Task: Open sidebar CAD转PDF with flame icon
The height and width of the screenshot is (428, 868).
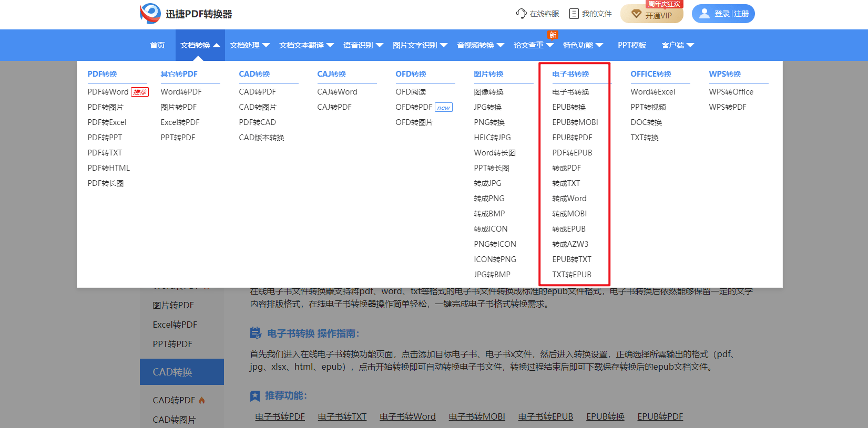Action: (x=174, y=401)
